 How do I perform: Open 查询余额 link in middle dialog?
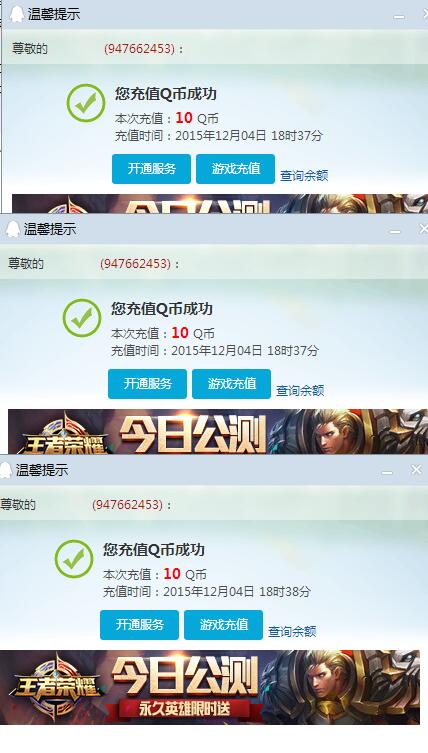300,391
